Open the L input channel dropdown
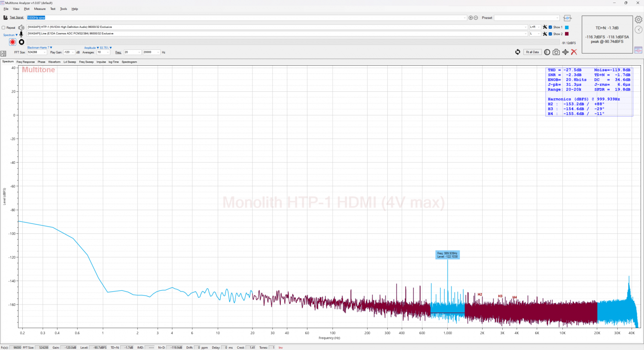Image resolution: width=644 pixels, height=350 pixels. 539,33
